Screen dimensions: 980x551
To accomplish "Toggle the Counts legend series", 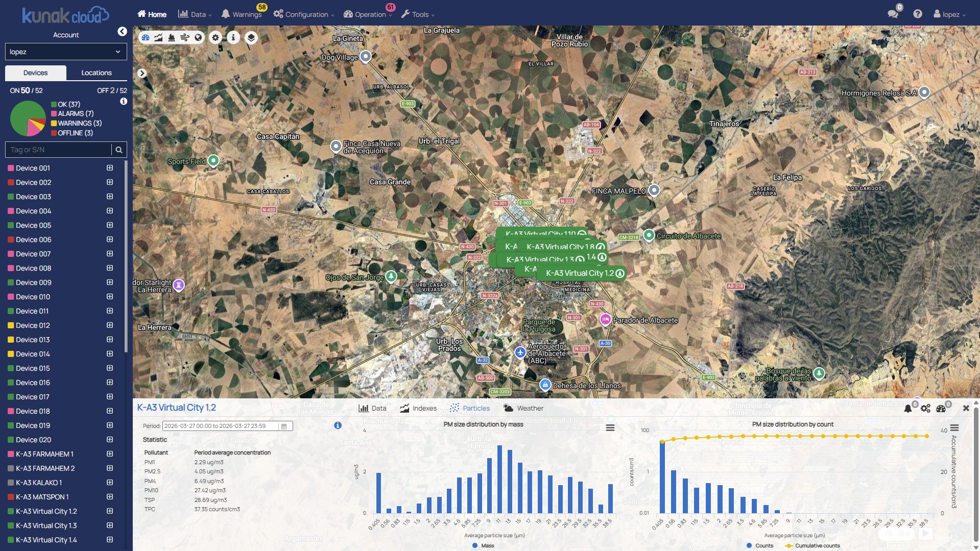I will (x=760, y=545).
